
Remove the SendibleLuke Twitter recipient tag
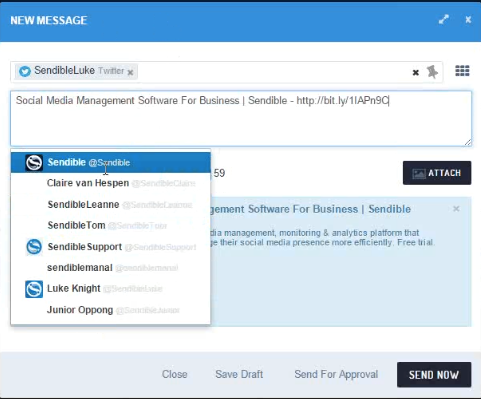pyautogui.click(x=130, y=72)
